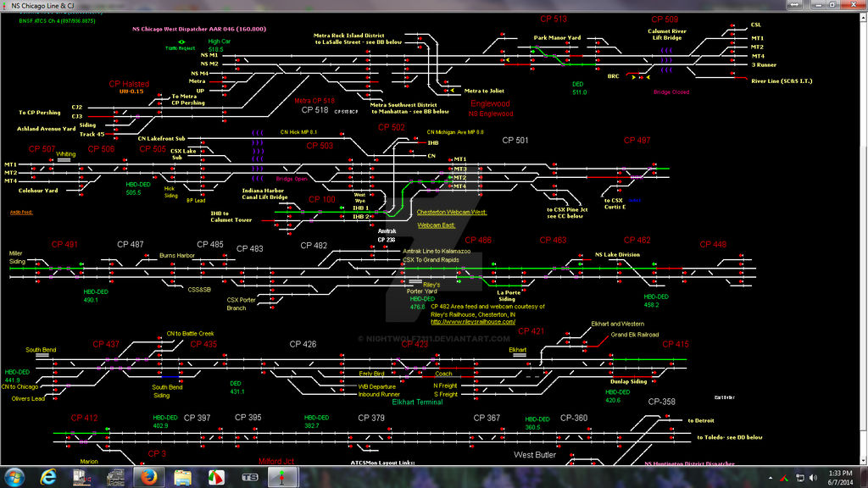This screenshot has height=488, width=868.
Task: Click the CP 435 label
Action: 203,344
